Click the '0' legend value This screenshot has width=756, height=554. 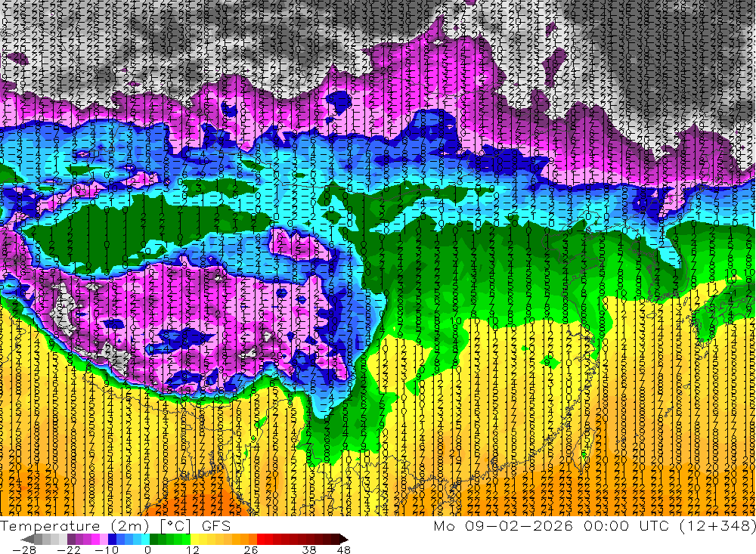pos(148,550)
